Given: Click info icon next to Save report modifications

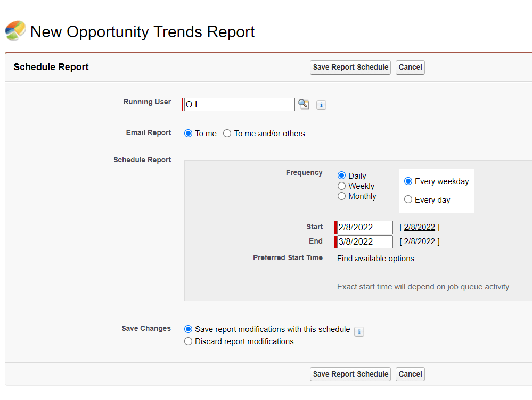Looking at the screenshot, I should [x=359, y=332].
